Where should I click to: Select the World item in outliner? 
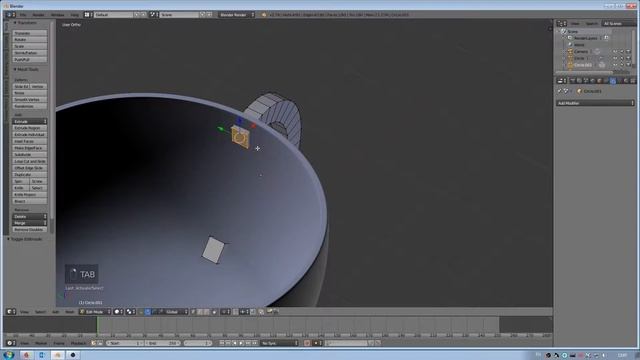click(579, 45)
